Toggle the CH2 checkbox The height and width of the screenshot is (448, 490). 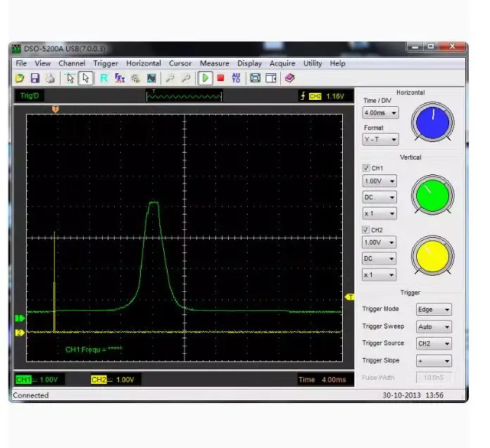[365, 230]
